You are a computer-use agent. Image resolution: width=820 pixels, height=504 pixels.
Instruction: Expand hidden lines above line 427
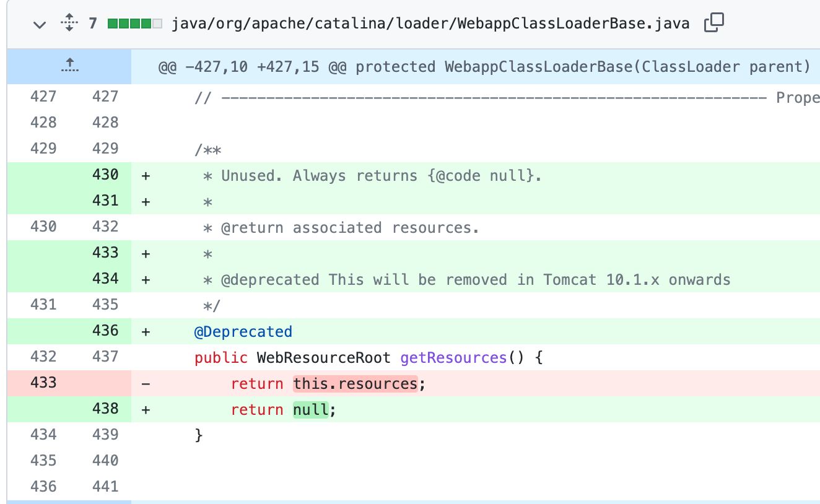pos(69,65)
